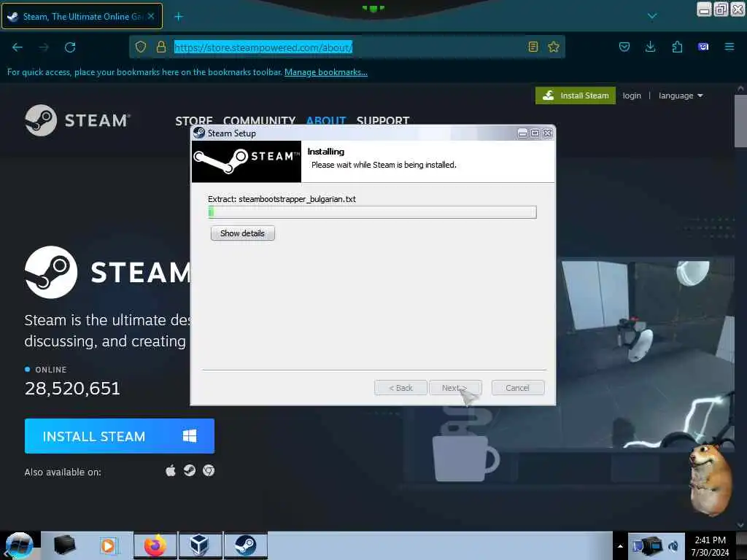Open the media player taskbar icon

coord(109,545)
